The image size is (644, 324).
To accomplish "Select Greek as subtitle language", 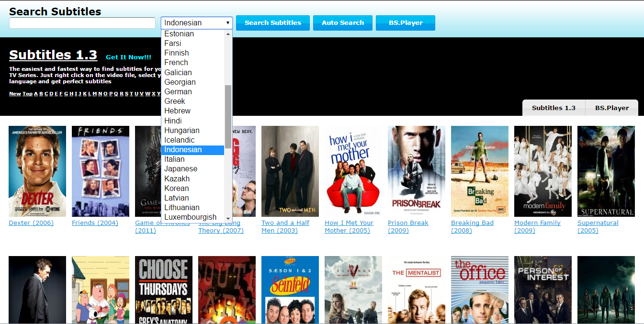I will coord(193,101).
